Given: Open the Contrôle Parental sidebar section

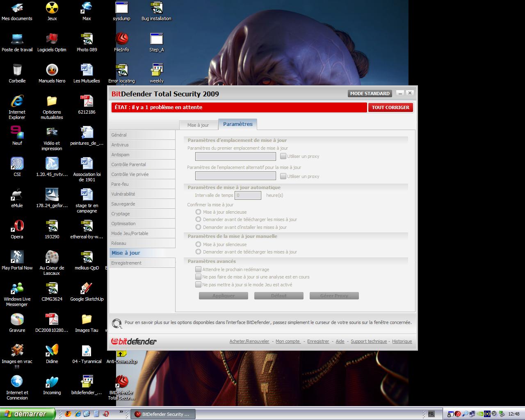Looking at the screenshot, I should 142,164.
